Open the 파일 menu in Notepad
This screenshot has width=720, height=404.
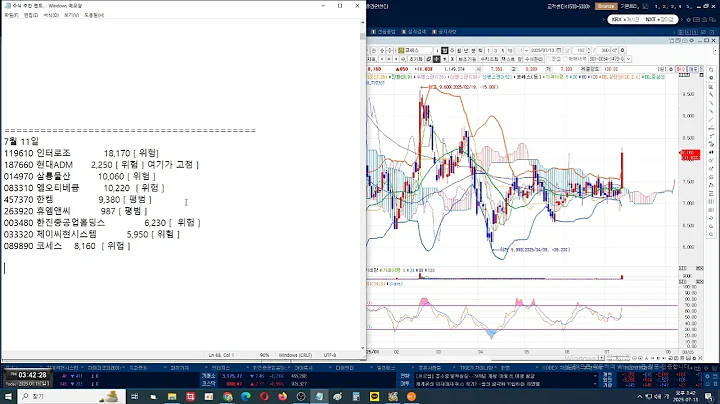click(x=11, y=15)
